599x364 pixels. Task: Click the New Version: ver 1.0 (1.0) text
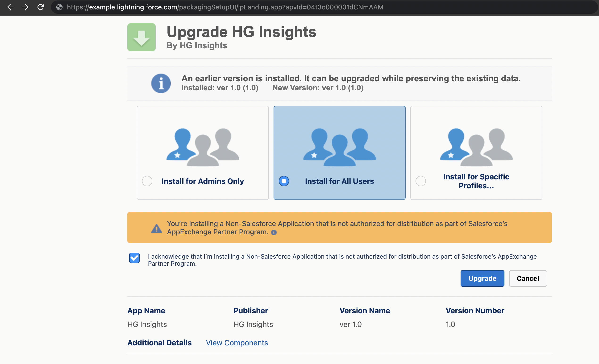(x=318, y=88)
